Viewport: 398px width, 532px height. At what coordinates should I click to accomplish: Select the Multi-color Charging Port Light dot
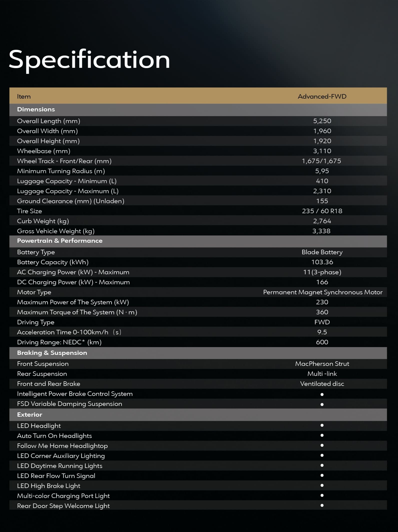click(x=322, y=495)
